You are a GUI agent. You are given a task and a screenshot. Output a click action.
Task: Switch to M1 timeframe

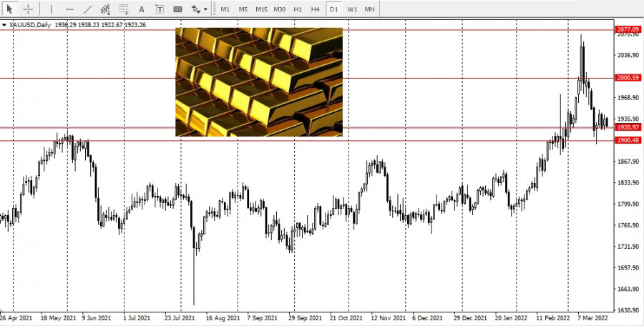pos(225,9)
